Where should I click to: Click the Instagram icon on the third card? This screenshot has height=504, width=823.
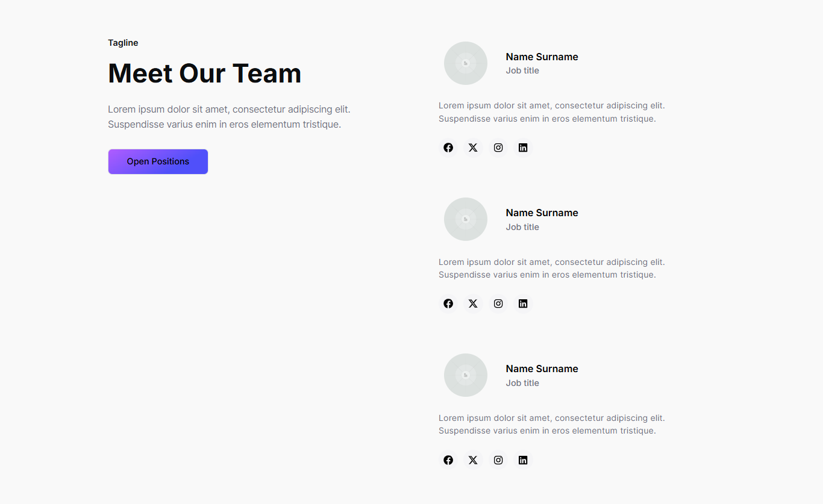pyautogui.click(x=498, y=459)
